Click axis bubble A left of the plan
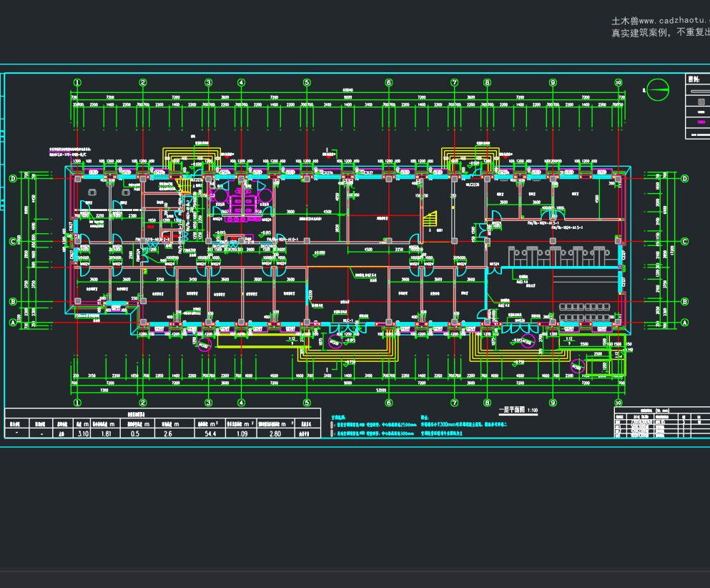This screenshot has height=588, width=710. 13,323
